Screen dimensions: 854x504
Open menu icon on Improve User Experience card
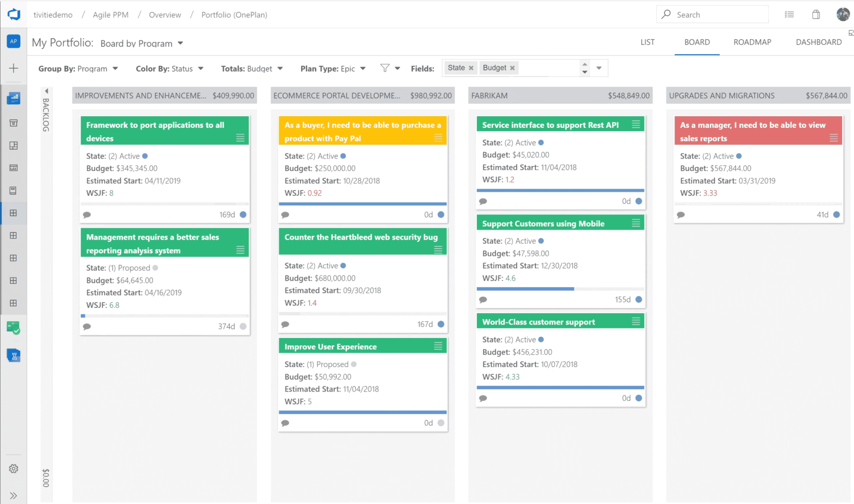tap(438, 346)
